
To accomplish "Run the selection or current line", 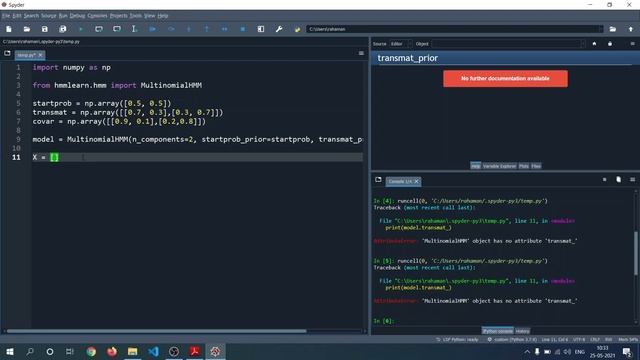I will click(x=134, y=29).
